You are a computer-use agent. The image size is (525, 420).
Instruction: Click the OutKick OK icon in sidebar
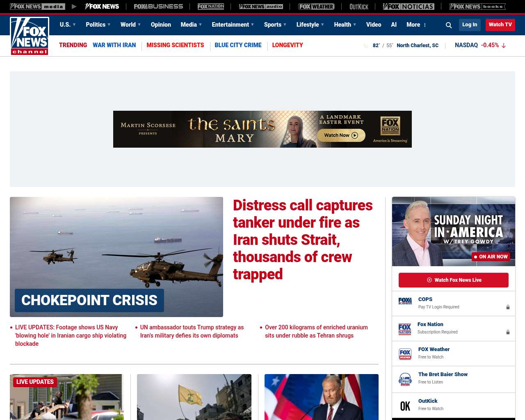coord(405,406)
